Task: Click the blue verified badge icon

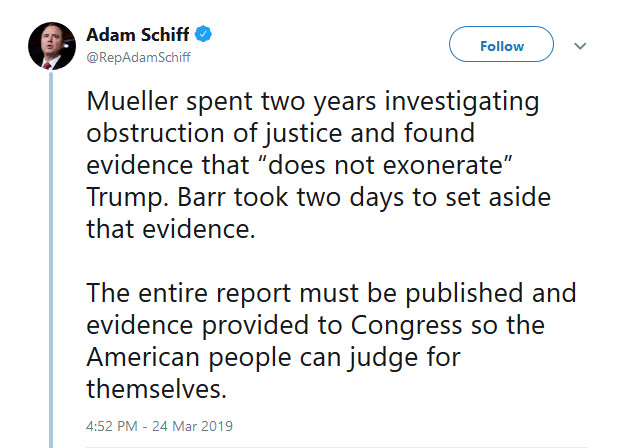Action: coord(204,34)
